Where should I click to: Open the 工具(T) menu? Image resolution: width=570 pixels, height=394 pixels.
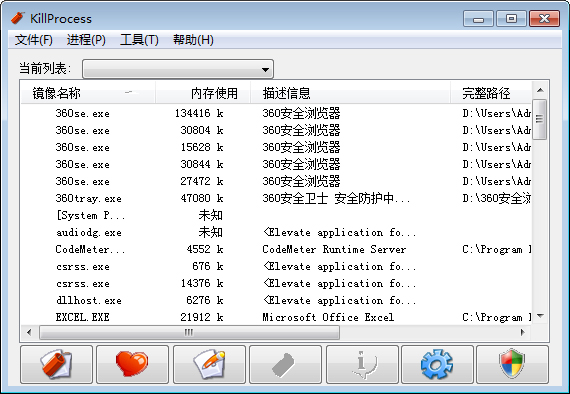[x=139, y=40]
